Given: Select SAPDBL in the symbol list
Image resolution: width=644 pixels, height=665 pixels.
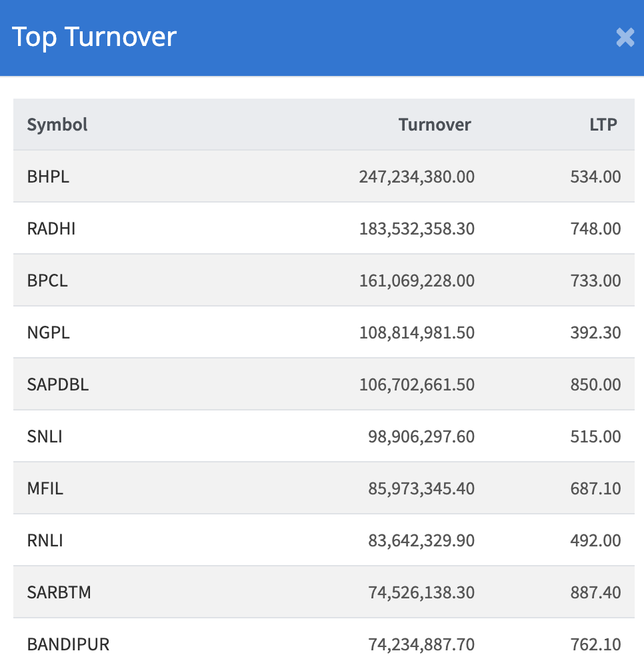Looking at the screenshot, I should click(58, 384).
